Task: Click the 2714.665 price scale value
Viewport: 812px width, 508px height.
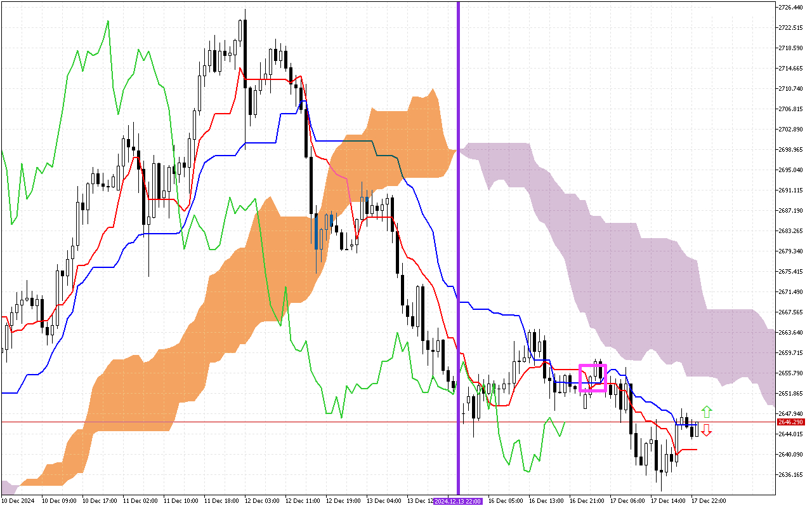Action: 790,69
